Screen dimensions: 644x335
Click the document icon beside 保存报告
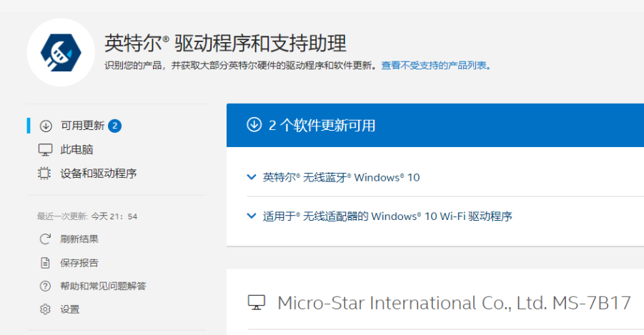coord(46,263)
